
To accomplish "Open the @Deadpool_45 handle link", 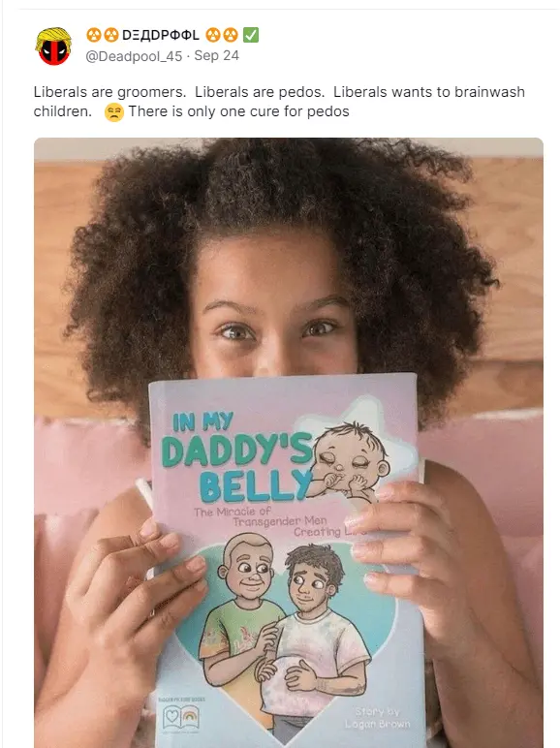I will click(x=134, y=56).
